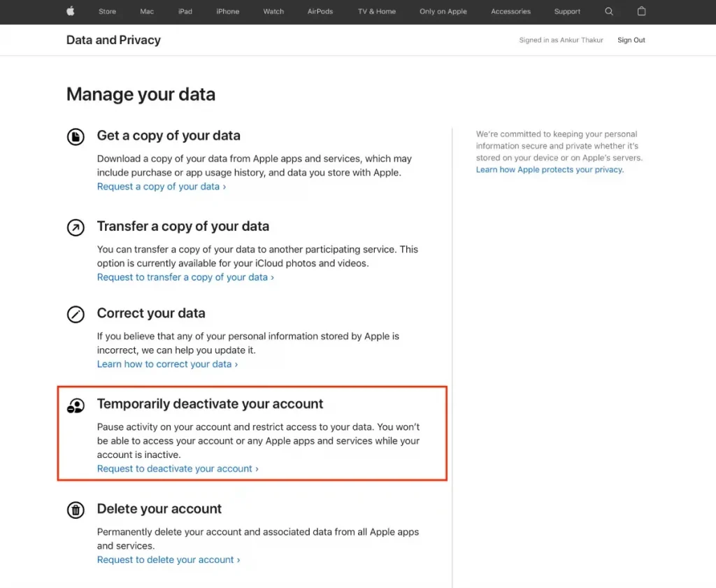Open the Store menu item
The width and height of the screenshot is (716, 588).
click(x=107, y=12)
